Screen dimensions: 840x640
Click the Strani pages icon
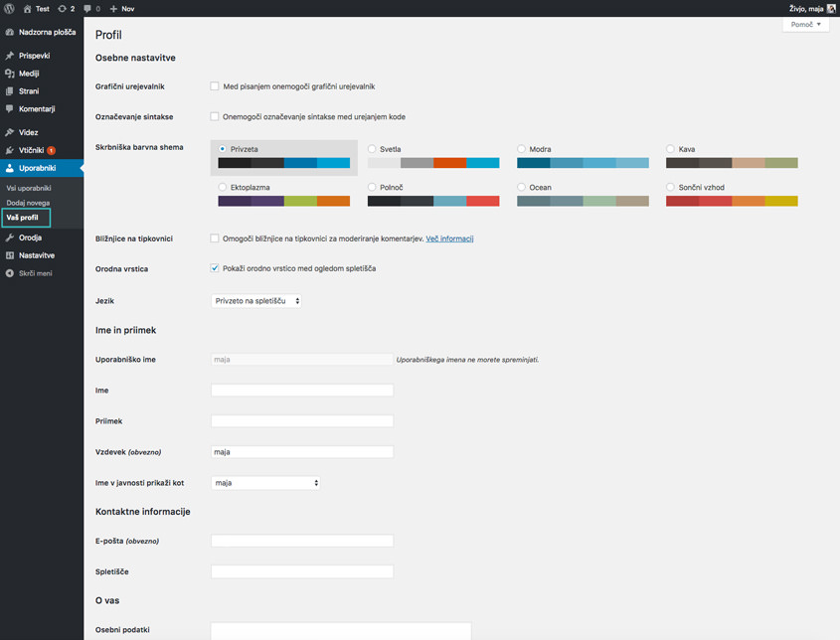point(9,91)
